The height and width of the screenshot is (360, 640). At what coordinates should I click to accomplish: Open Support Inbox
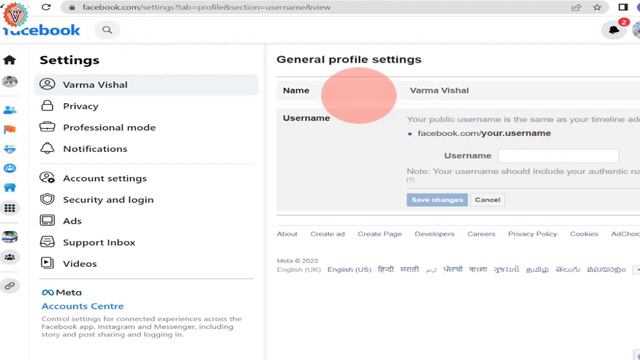pos(146,242)
